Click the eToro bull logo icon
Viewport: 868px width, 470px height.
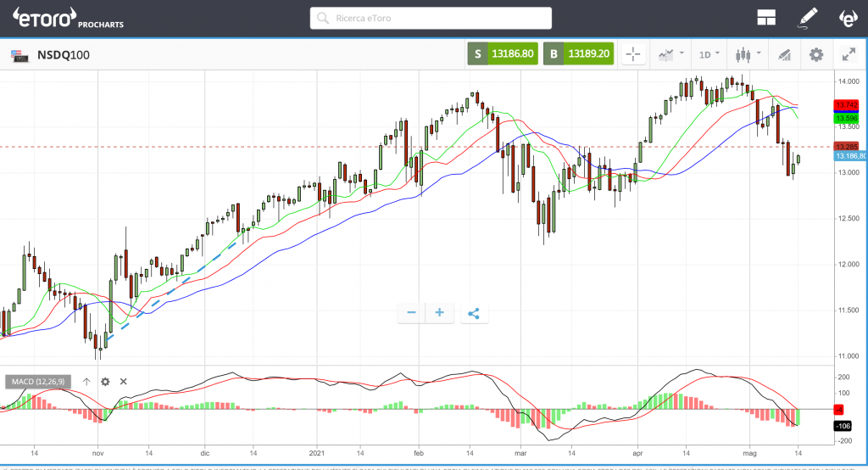click(848, 19)
